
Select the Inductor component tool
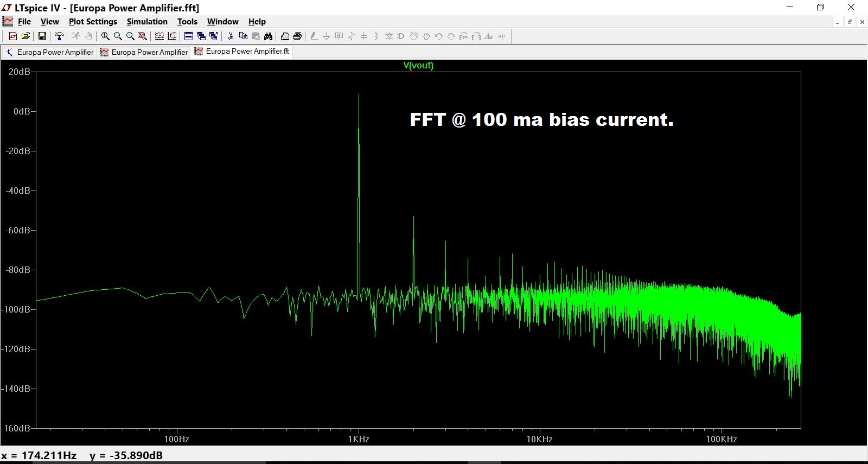point(376,36)
